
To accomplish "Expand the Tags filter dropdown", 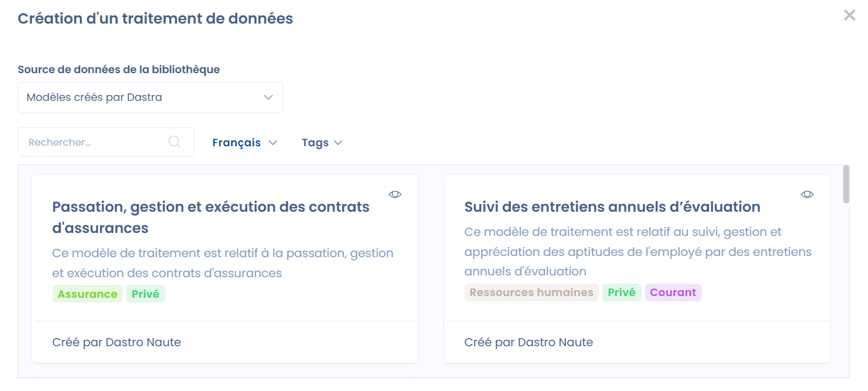I will pyautogui.click(x=322, y=143).
